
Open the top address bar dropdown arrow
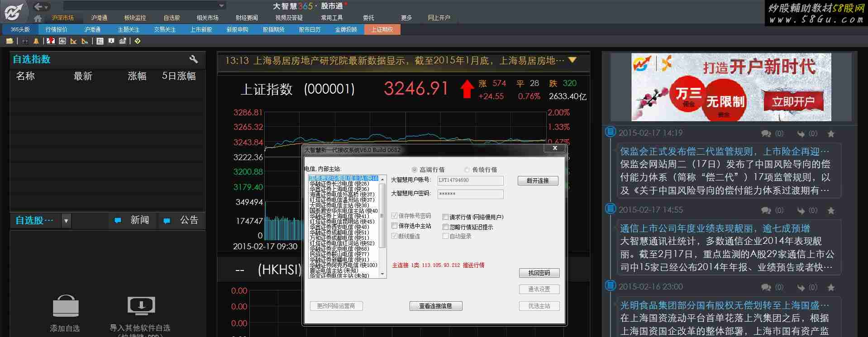coord(221,6)
